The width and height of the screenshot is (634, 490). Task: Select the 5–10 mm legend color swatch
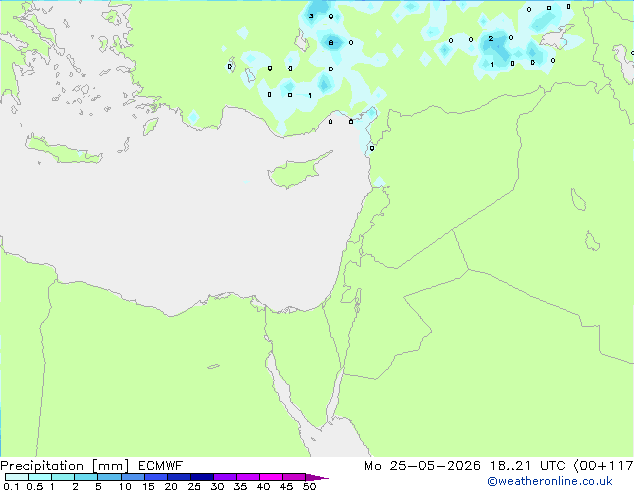coord(109,477)
